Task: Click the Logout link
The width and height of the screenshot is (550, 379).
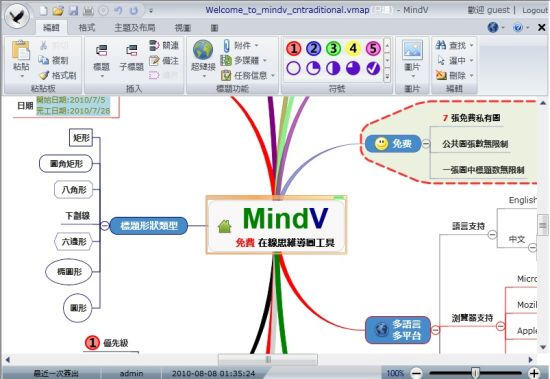Action: click(x=535, y=10)
